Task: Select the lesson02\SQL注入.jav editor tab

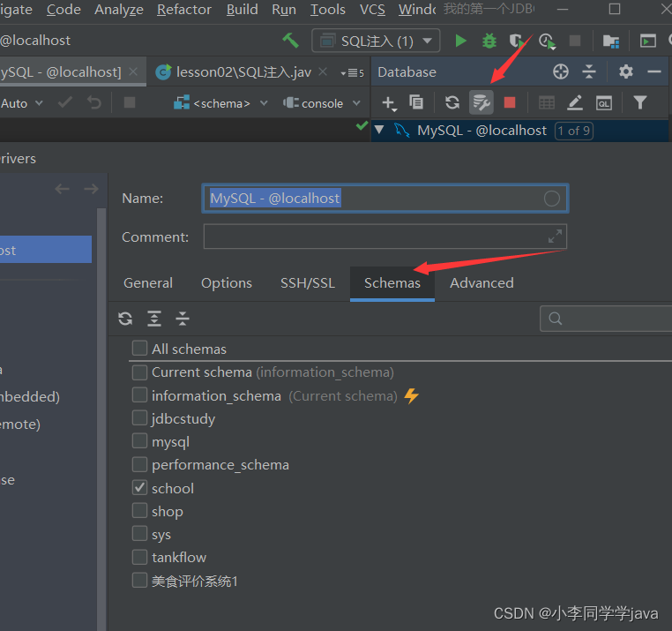Action: pos(243,72)
